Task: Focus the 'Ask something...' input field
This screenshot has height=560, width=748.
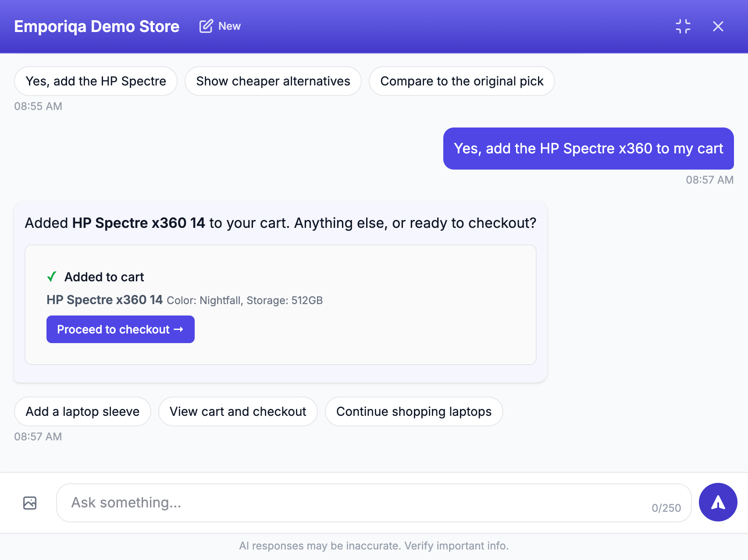Action: point(374,503)
